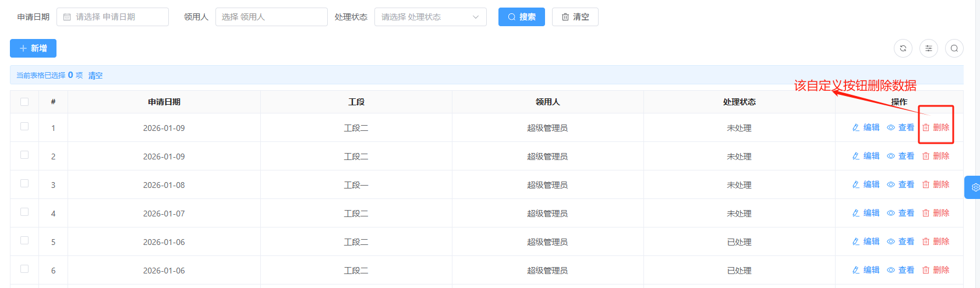Select the checkbox for row 4

(x=24, y=212)
